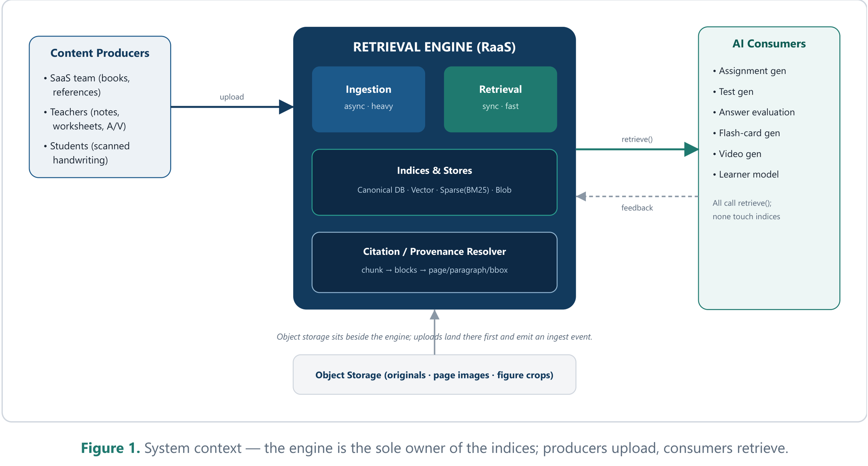Screen dimensions: 868x466
Task: Click the Ingestion box in the engine
Action: click(368, 99)
